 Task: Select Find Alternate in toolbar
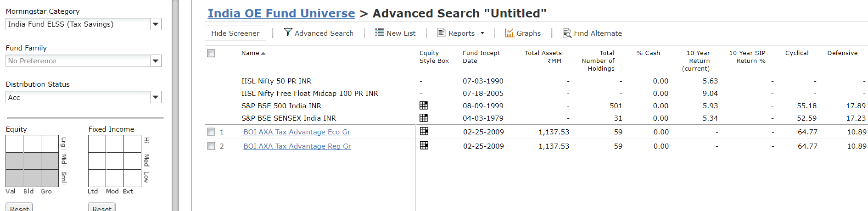click(x=593, y=33)
